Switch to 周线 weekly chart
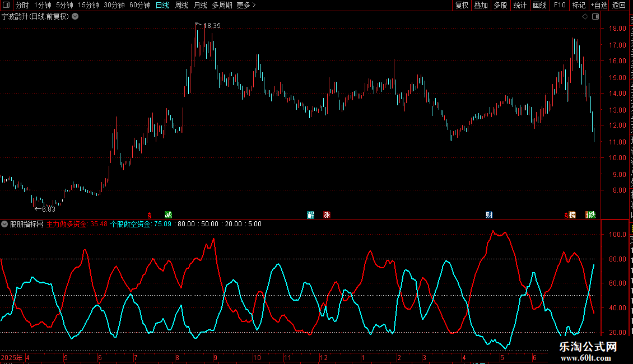The width and height of the screenshot is (633, 364). [181, 5]
